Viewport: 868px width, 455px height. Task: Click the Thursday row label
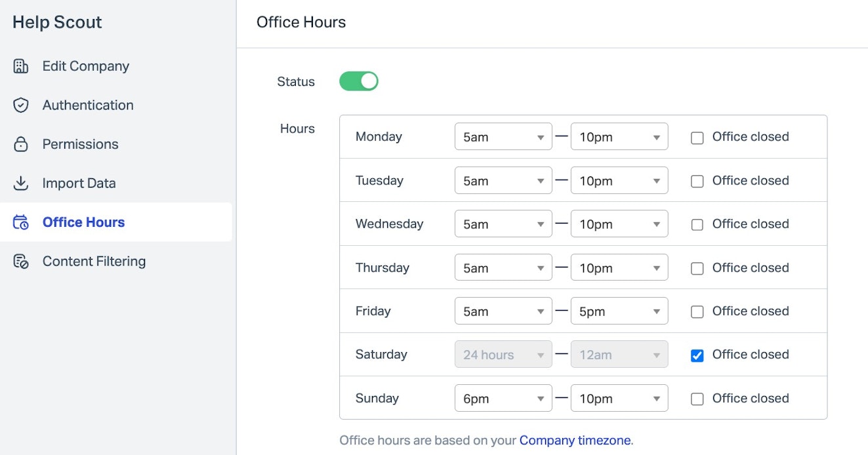tap(382, 267)
